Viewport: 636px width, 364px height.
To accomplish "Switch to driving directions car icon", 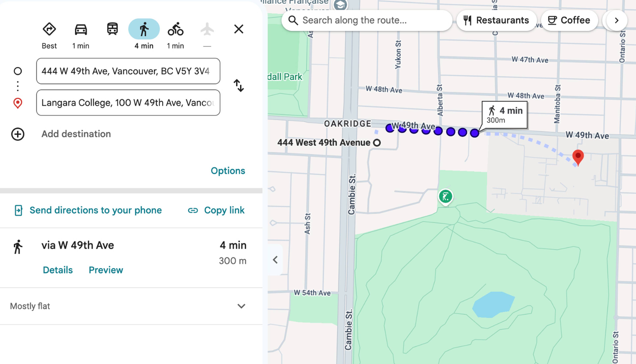I will tap(81, 29).
